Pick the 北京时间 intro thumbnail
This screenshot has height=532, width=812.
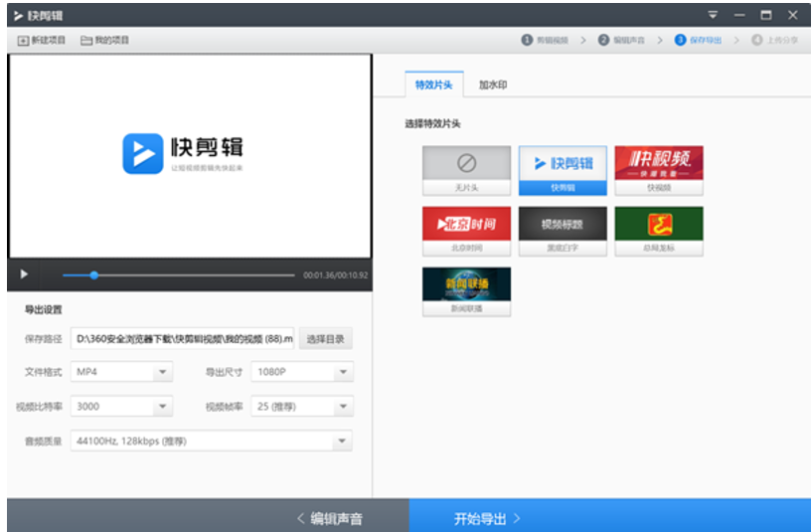coord(466,231)
